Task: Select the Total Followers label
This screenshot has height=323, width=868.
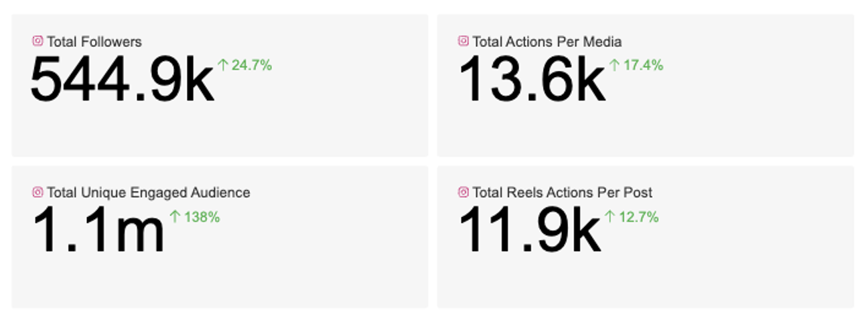Action: [x=94, y=42]
